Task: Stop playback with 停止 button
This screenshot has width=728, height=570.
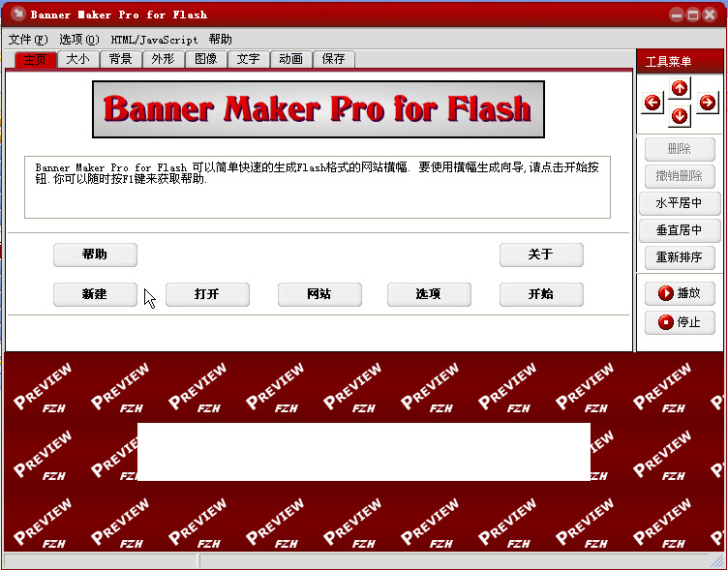Action: [680, 322]
